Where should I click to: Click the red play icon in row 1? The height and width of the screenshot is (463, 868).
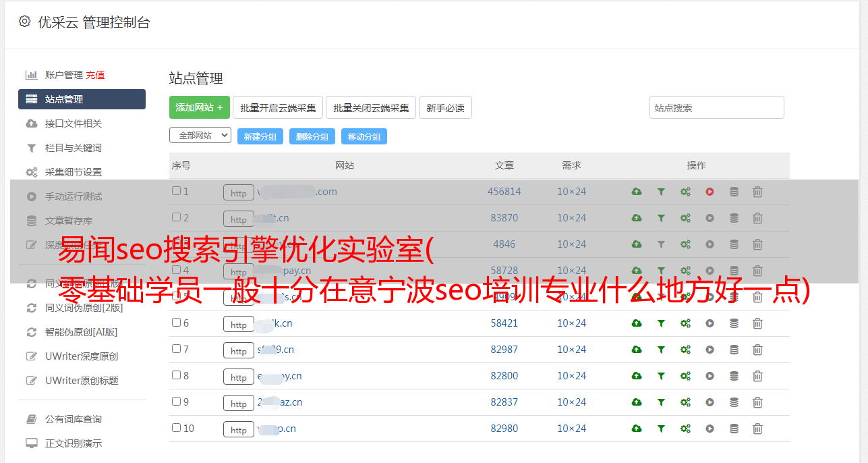(x=710, y=192)
